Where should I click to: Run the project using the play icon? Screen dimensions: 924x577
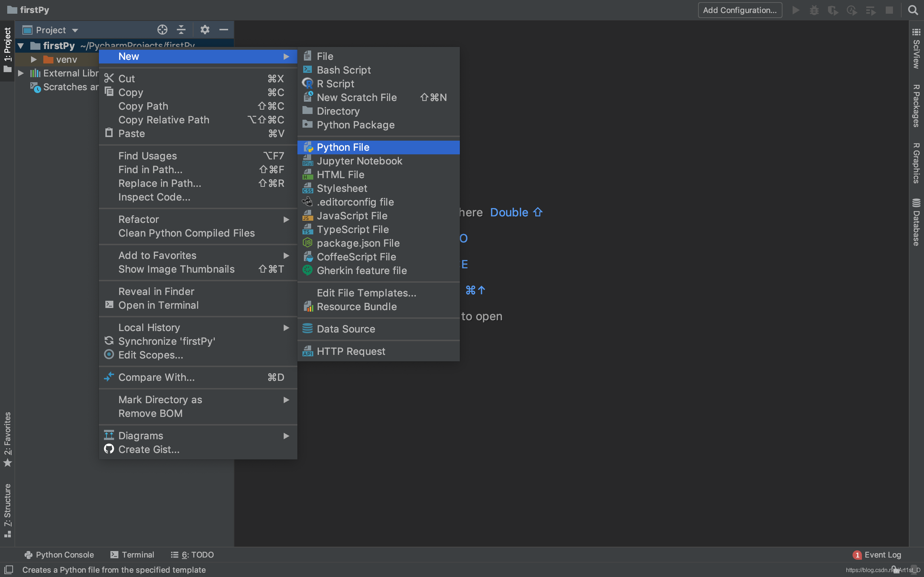click(796, 10)
